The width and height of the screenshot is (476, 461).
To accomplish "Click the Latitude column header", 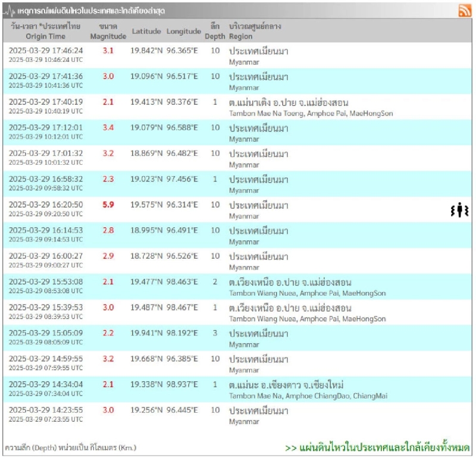I will point(146,31).
